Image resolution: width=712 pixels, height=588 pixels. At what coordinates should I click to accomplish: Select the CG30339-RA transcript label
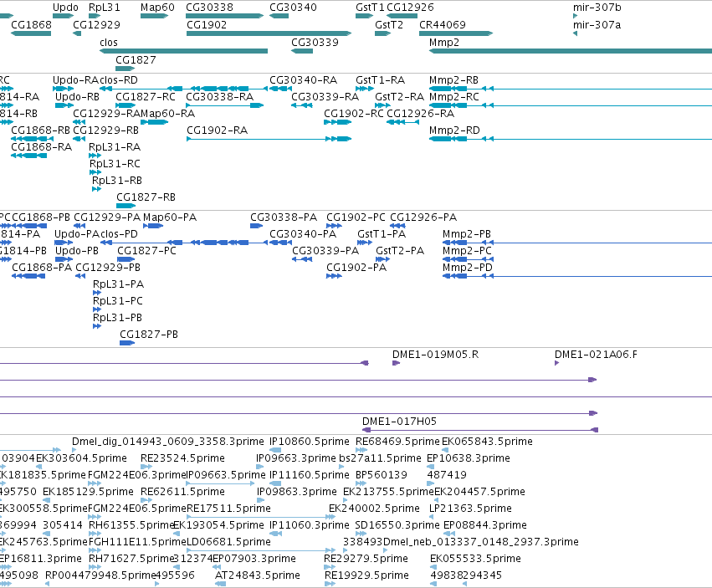point(325,97)
